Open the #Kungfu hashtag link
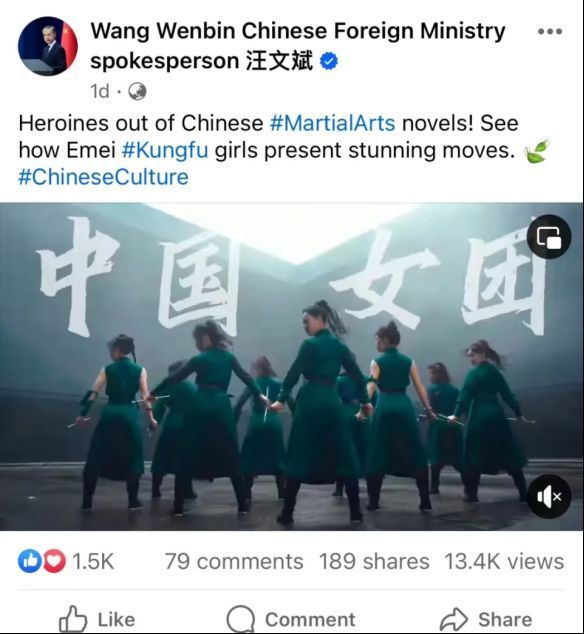Image resolution: width=584 pixels, height=634 pixels. pos(165,150)
